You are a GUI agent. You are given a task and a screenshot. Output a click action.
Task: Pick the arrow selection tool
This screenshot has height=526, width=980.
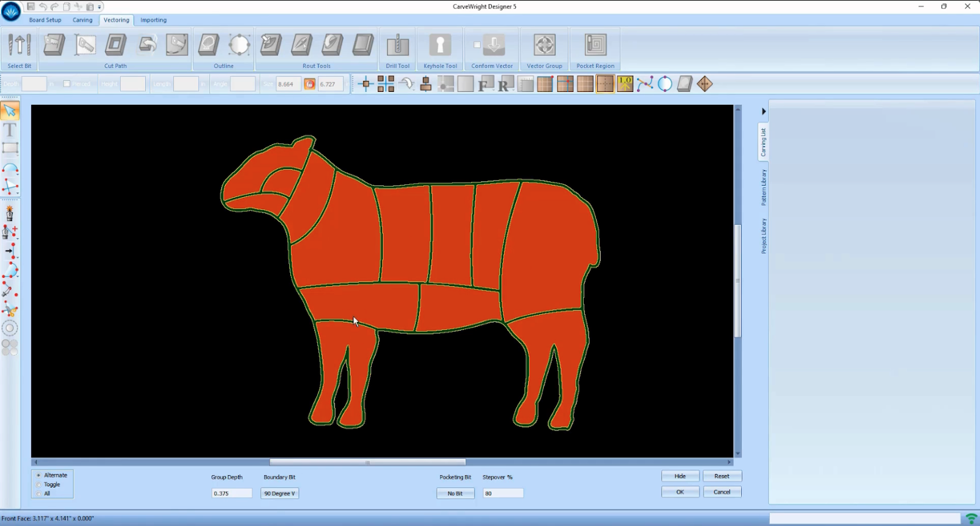point(10,111)
